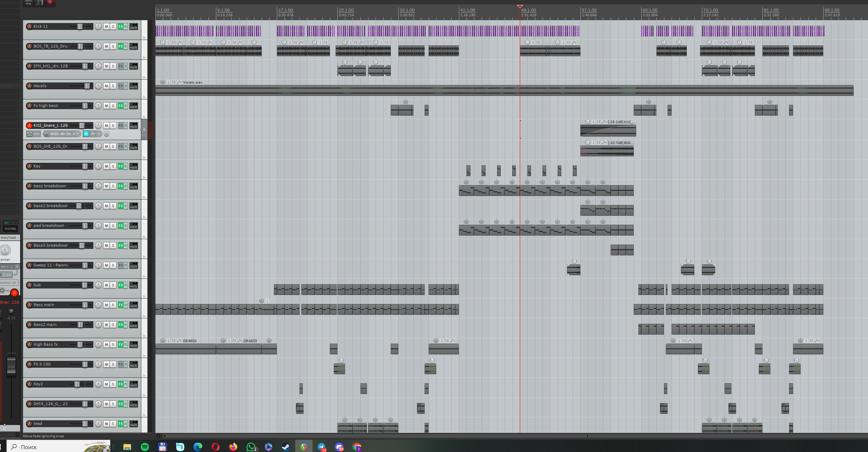Invert phase on Kit2_Snare track
This screenshot has height=452, width=868.
[x=107, y=134]
